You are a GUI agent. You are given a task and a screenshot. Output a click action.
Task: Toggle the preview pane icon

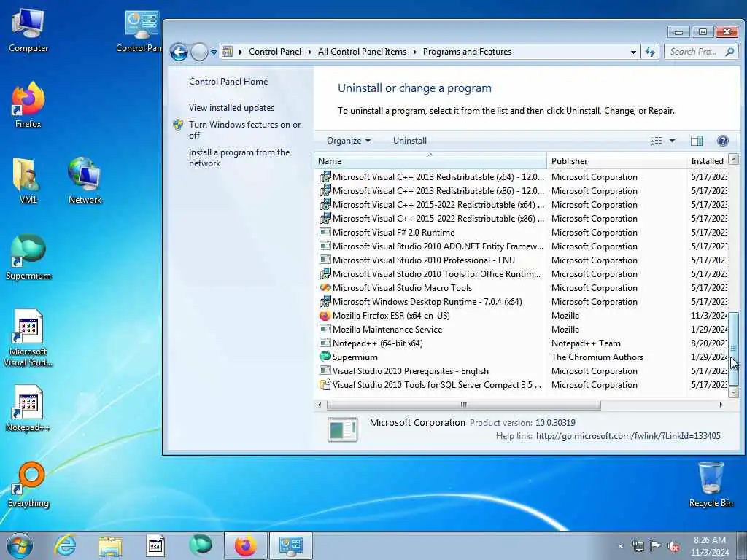point(697,141)
